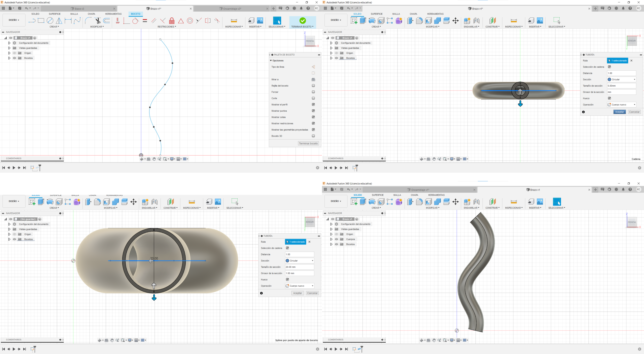Toggle Selección de cadena in 20.00 mm pipe dialog
The width and height of the screenshot is (644, 354).
(x=287, y=248)
